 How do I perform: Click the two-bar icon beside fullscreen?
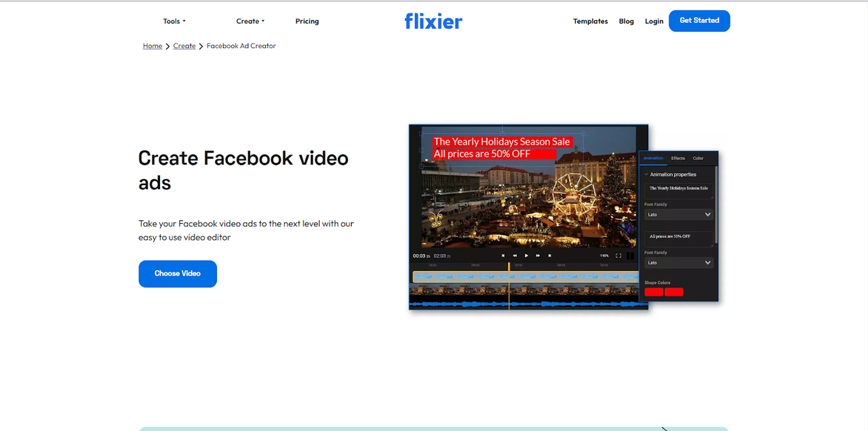(x=630, y=255)
